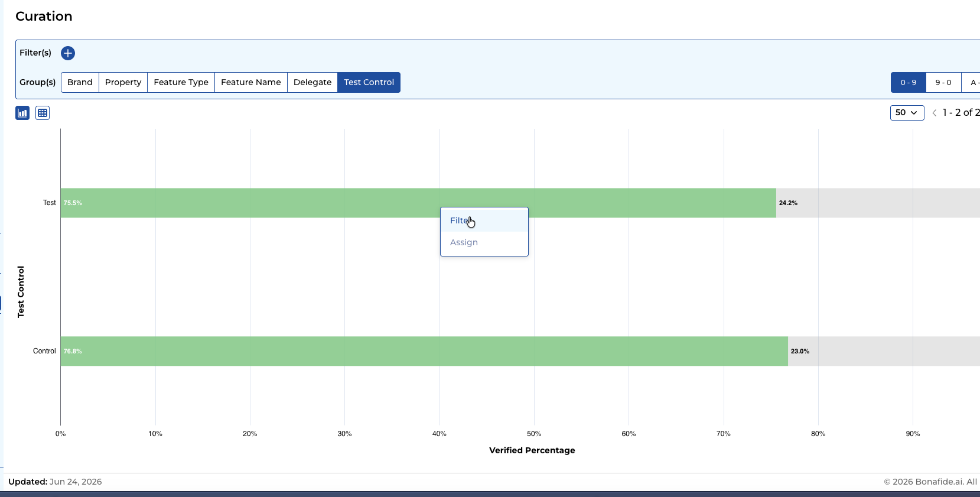This screenshot has width=980, height=497.
Task: Select the green Test bar segment
Action: coord(418,203)
